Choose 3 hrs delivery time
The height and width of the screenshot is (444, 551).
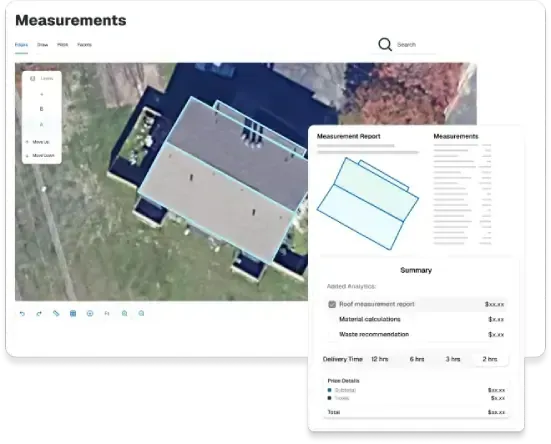(x=453, y=359)
